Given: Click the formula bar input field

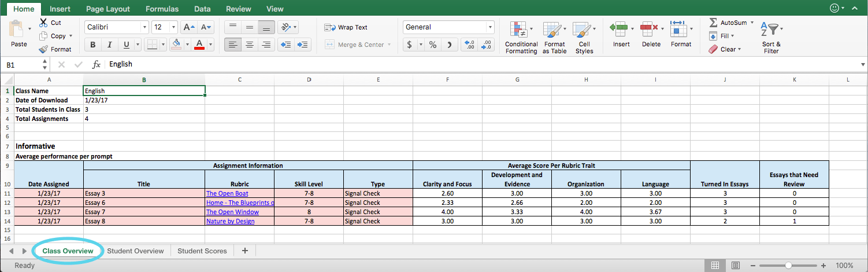Looking at the screenshot, I should [483, 64].
